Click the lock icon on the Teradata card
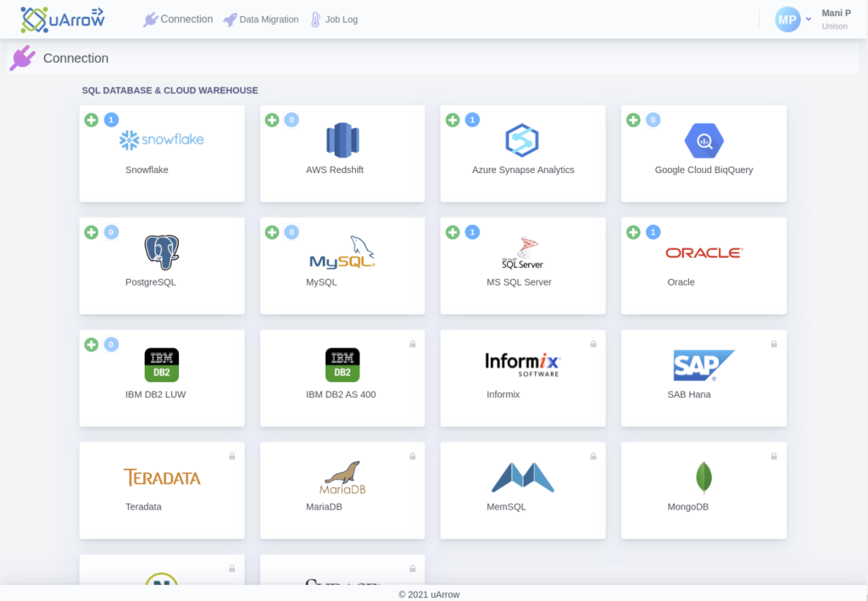 pos(231,455)
